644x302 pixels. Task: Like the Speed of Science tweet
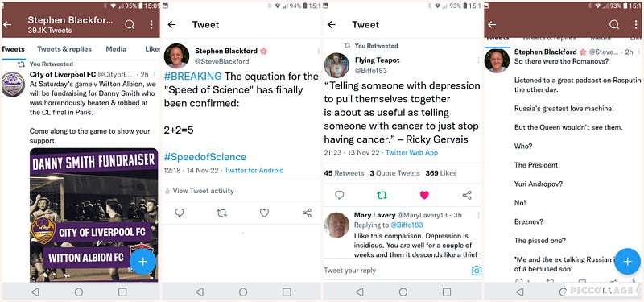[264, 213]
